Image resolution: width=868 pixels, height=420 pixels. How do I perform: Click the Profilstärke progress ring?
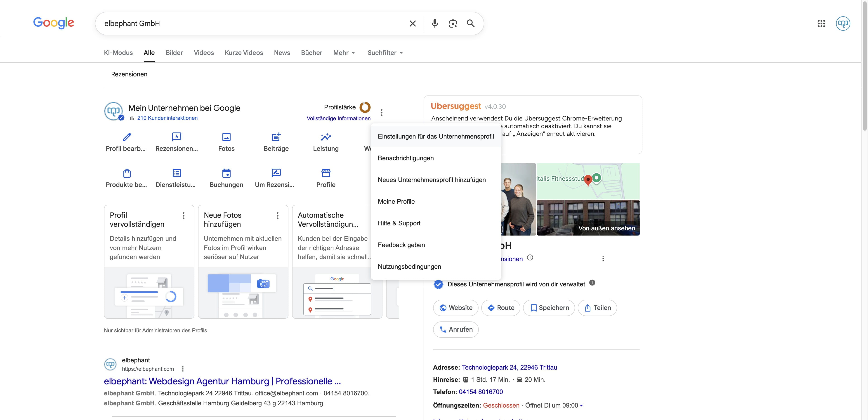coord(365,107)
